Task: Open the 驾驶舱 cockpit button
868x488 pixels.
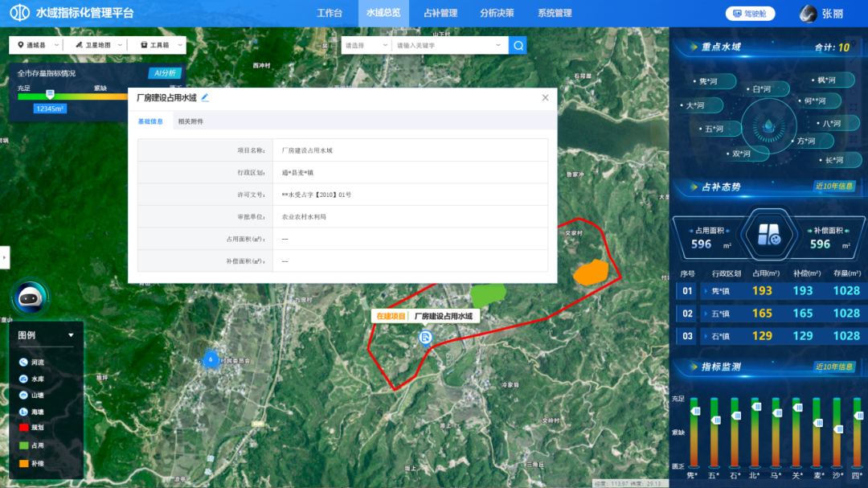Action: click(x=750, y=14)
